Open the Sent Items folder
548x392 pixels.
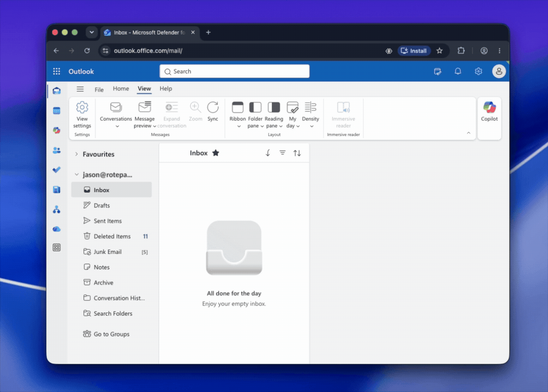[111, 221]
